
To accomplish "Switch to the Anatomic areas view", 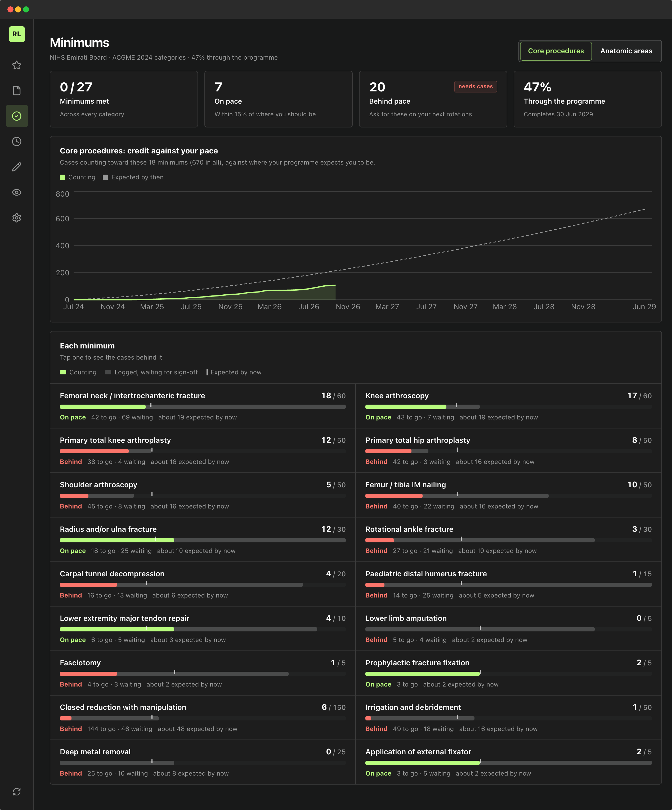I will tap(626, 51).
